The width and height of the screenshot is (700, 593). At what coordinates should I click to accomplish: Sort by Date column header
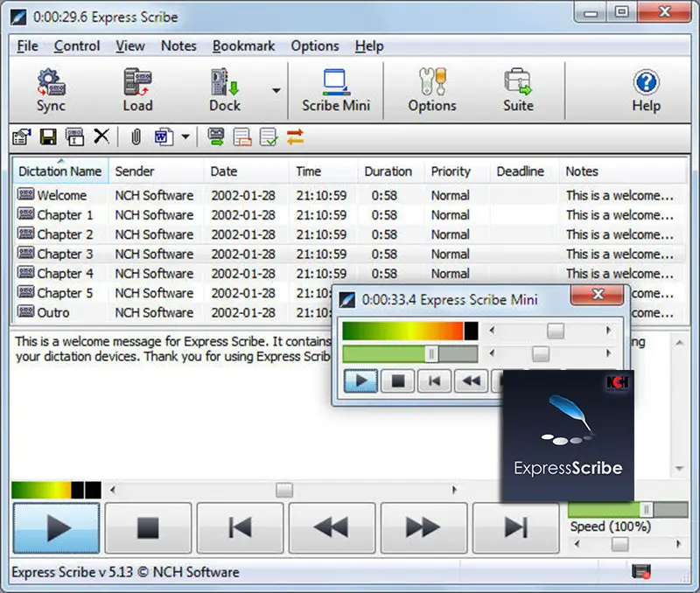click(247, 171)
